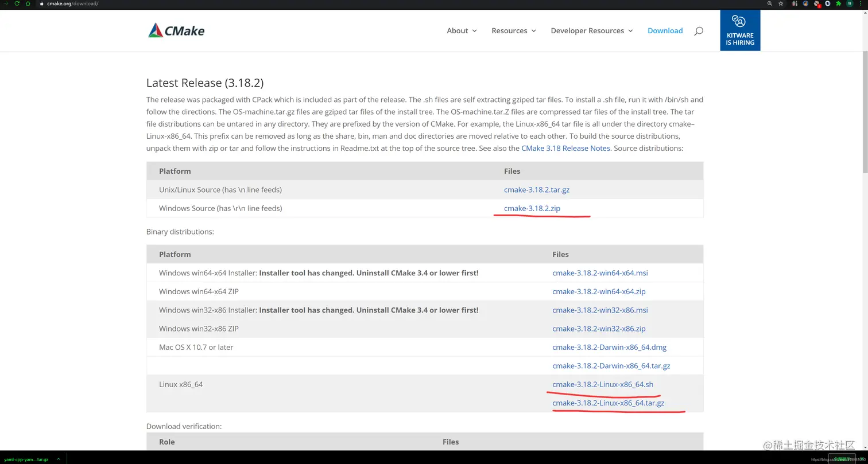Download cmake-3.18.2-Linux-x86_64.tar.gz
The image size is (868, 464).
tap(608, 403)
